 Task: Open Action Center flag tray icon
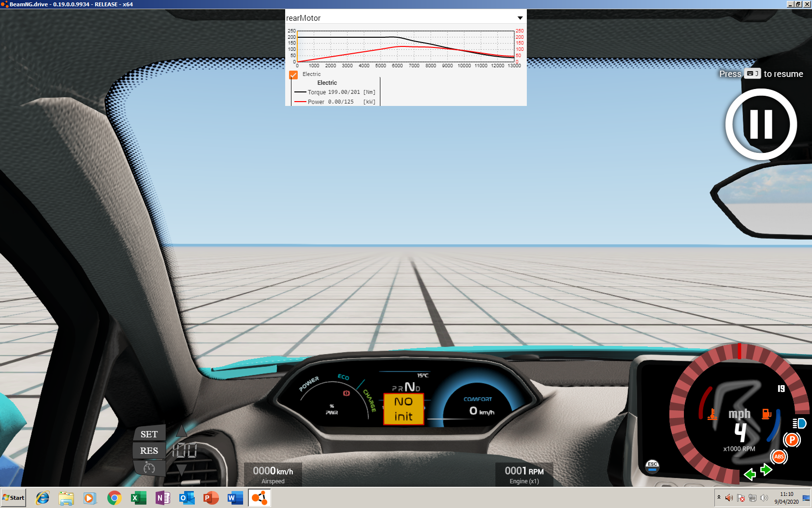(x=741, y=498)
